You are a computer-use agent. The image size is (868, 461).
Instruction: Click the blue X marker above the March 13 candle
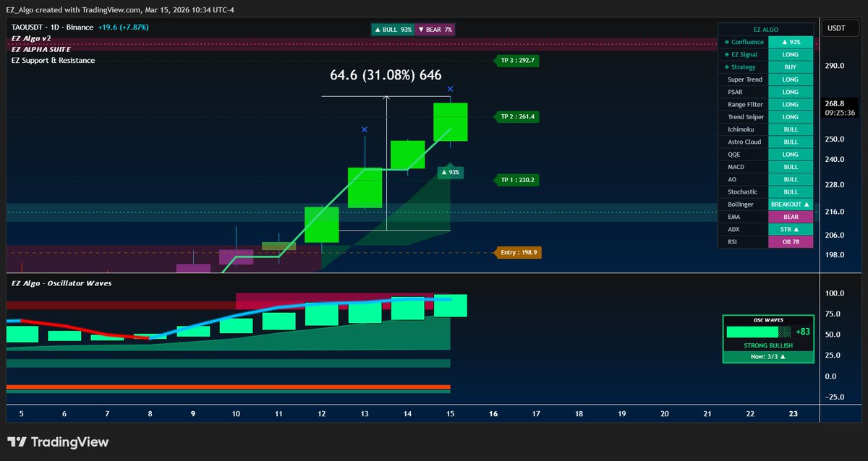(x=365, y=129)
